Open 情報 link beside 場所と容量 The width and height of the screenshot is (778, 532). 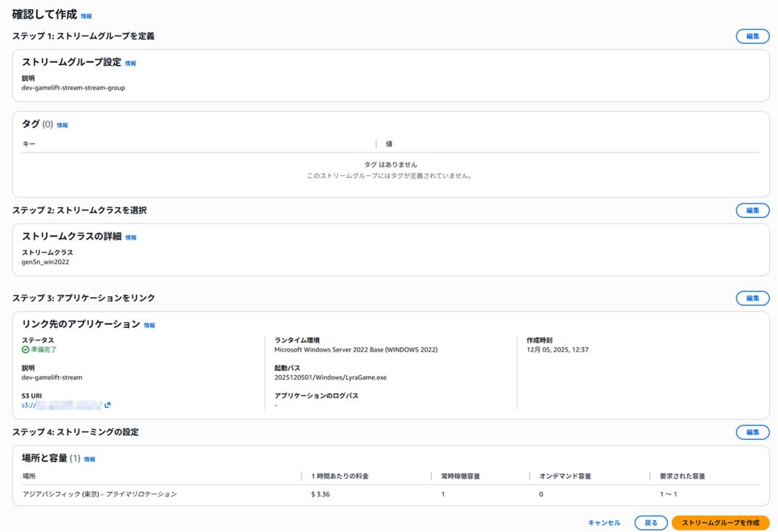(x=89, y=460)
